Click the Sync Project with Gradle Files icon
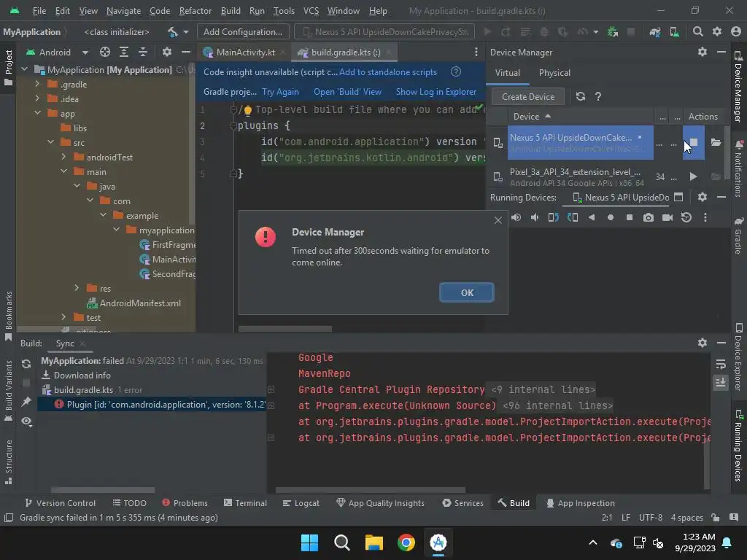 coord(655,32)
